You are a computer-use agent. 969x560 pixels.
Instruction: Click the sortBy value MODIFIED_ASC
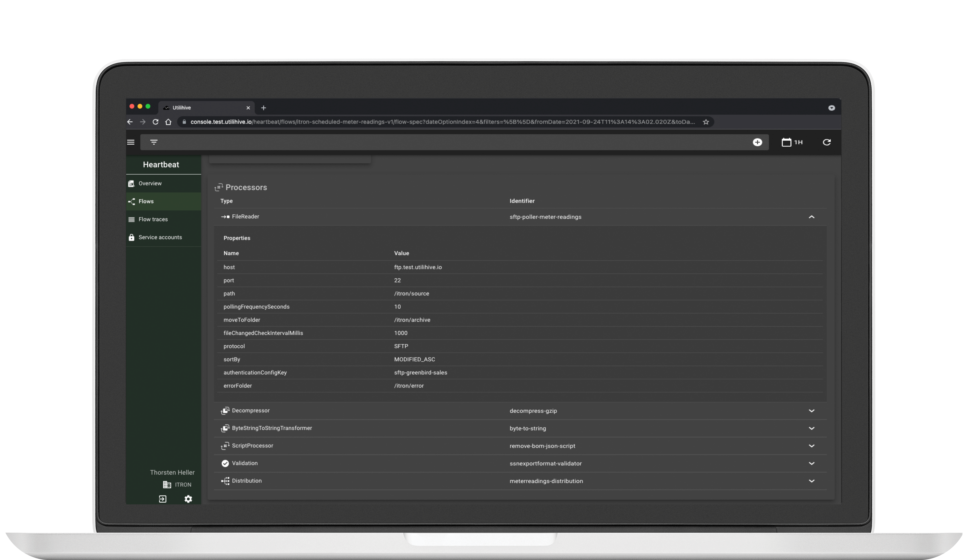point(414,359)
